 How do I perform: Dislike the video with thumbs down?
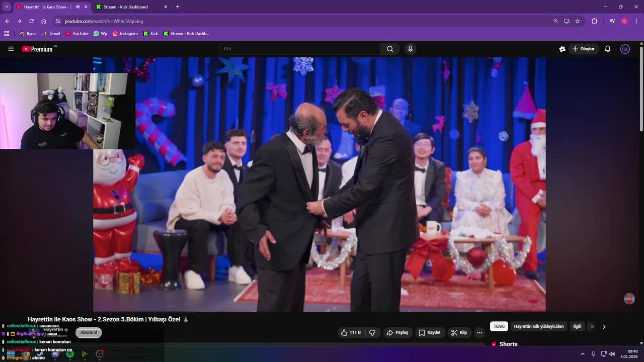point(372,333)
